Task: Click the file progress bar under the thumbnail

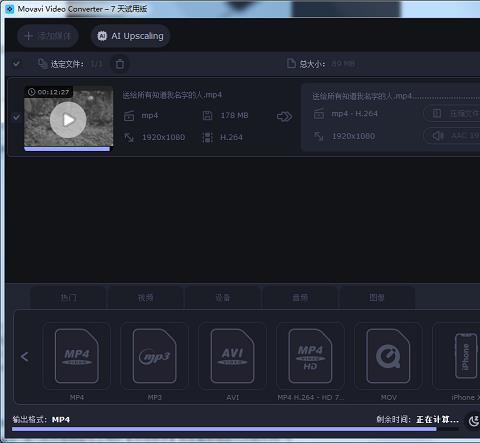Action: [x=69, y=149]
